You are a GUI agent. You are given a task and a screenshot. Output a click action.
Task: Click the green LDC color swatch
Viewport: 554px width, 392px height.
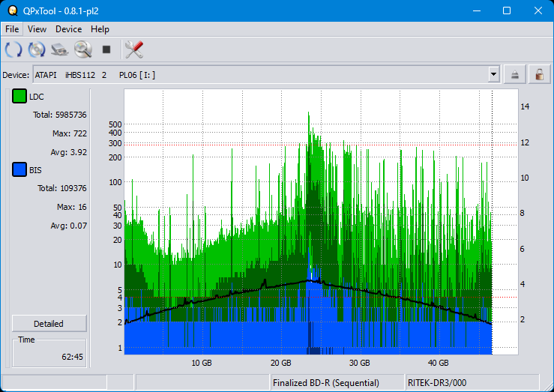pos(19,97)
